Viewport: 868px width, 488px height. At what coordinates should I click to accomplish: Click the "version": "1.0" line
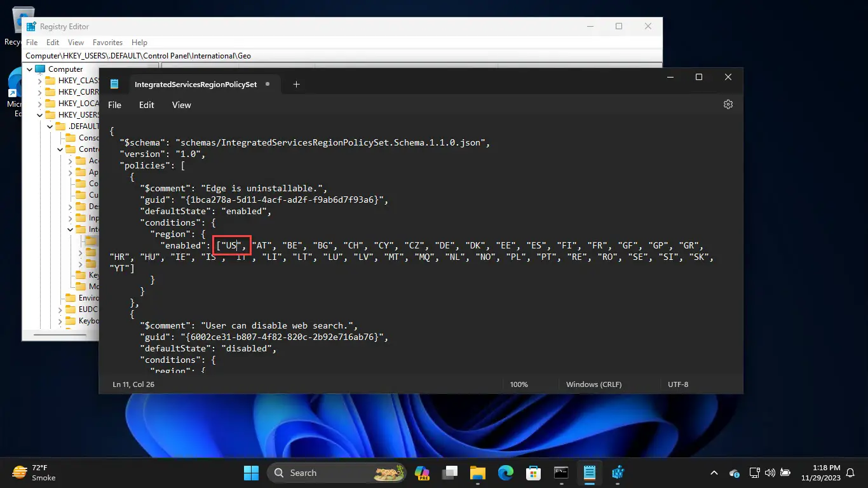tap(162, 154)
